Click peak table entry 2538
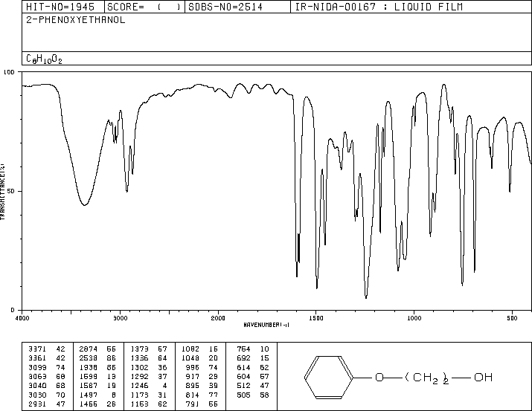Viewport: 532px width, 411px height. point(89,357)
